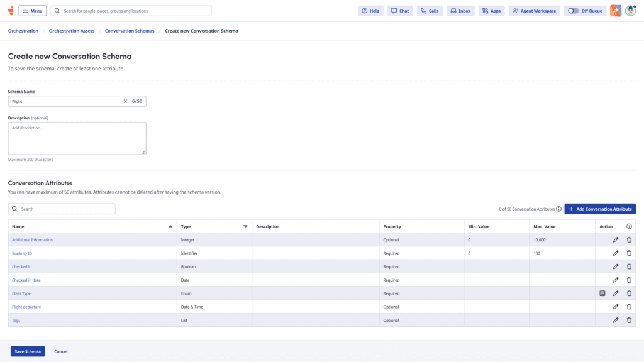Viewport: 644px width, 362px height.
Task: Click the info icon in Action column header
Action: 629,226
